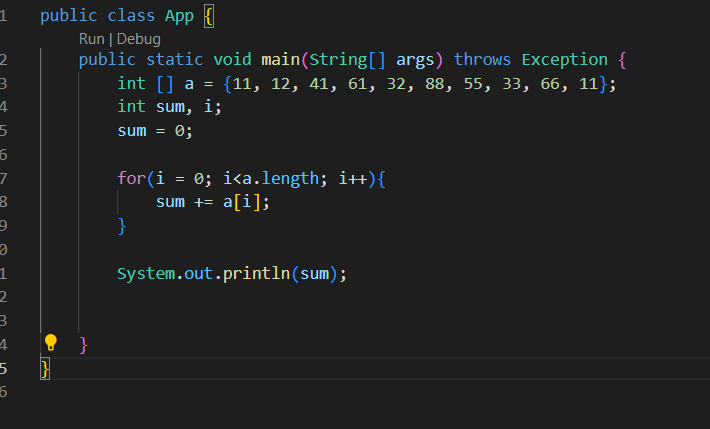Click the array value 55

[473, 84]
